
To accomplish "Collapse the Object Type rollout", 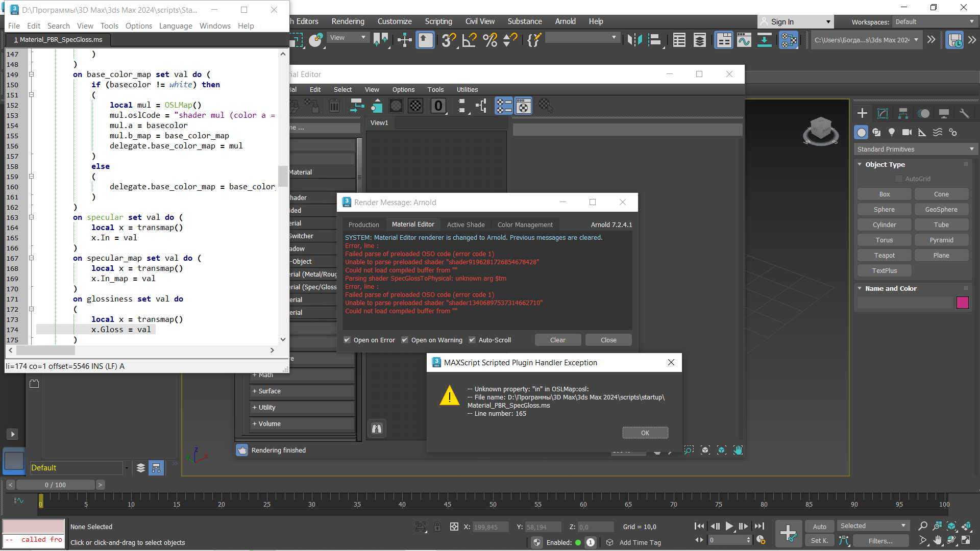I will point(860,164).
